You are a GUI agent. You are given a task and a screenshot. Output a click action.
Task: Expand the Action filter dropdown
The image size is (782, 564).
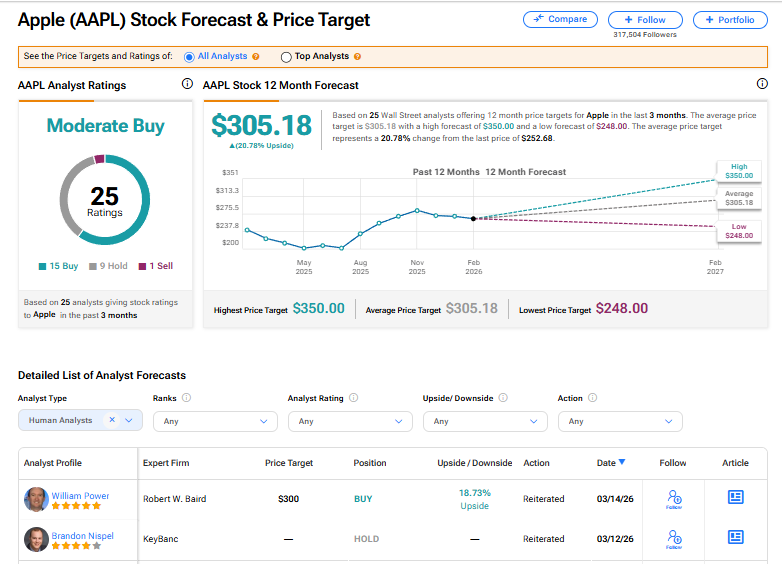coord(620,421)
